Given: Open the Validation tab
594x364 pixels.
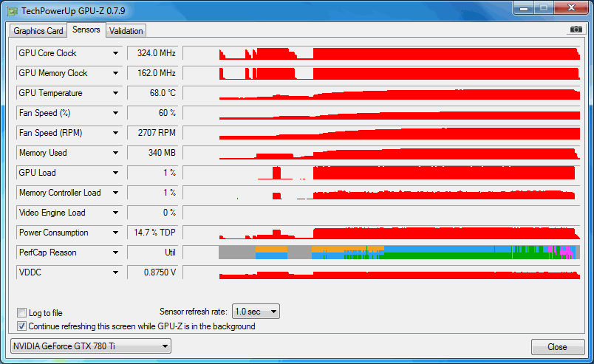Looking at the screenshot, I should click(126, 31).
